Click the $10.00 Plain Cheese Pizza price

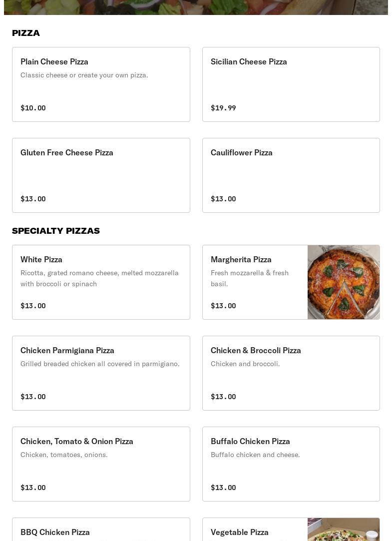click(33, 108)
